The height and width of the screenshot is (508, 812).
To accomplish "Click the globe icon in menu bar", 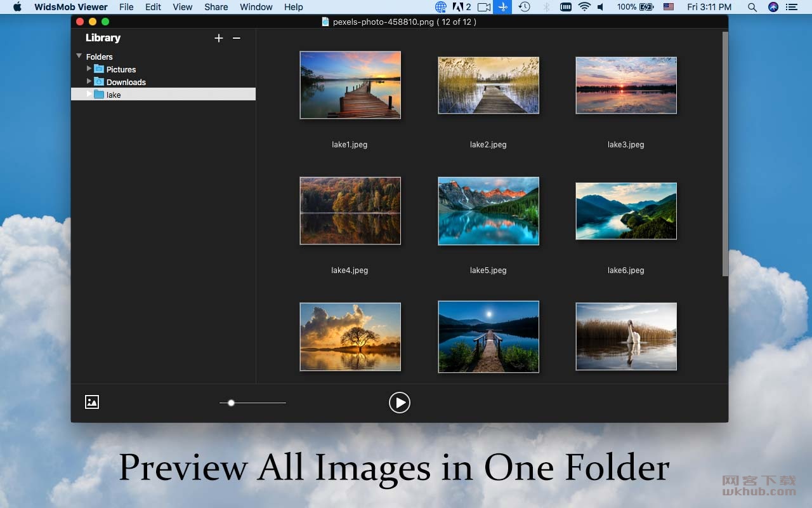I will (441, 7).
